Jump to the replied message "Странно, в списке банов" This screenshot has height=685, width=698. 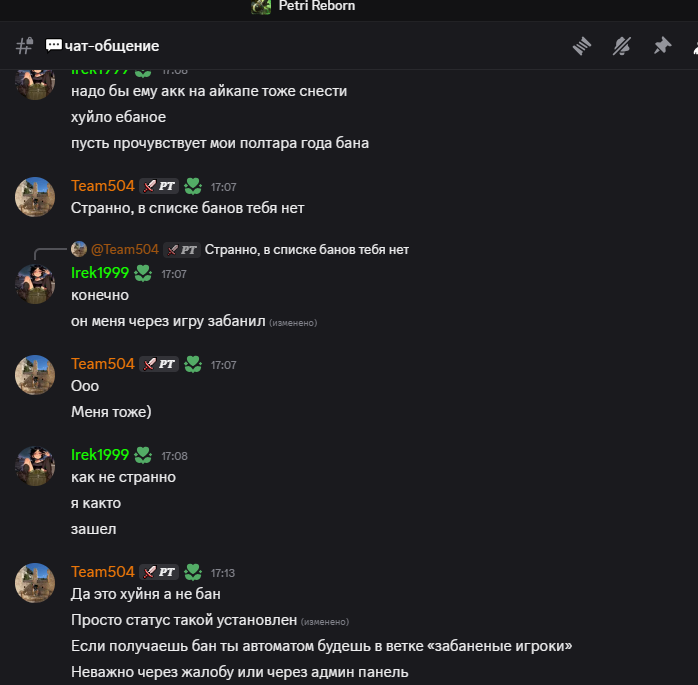coord(306,249)
